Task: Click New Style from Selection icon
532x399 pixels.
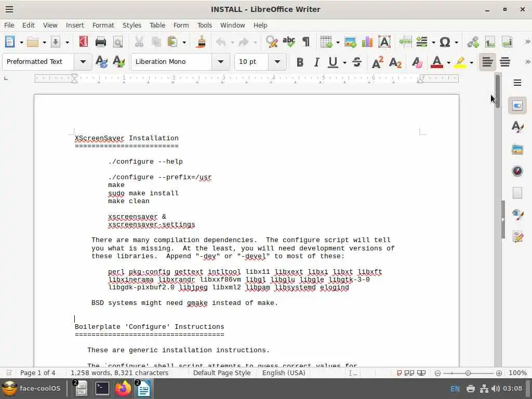Action: point(119,62)
